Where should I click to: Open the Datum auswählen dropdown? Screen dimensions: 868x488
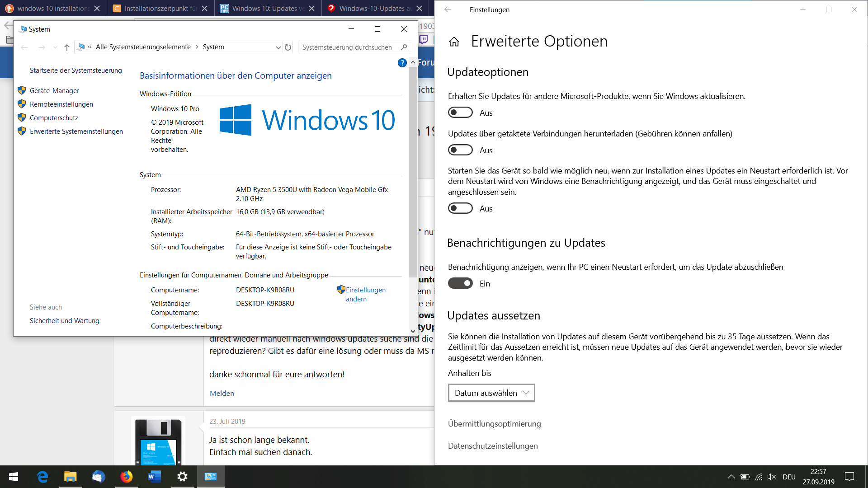coord(491,393)
